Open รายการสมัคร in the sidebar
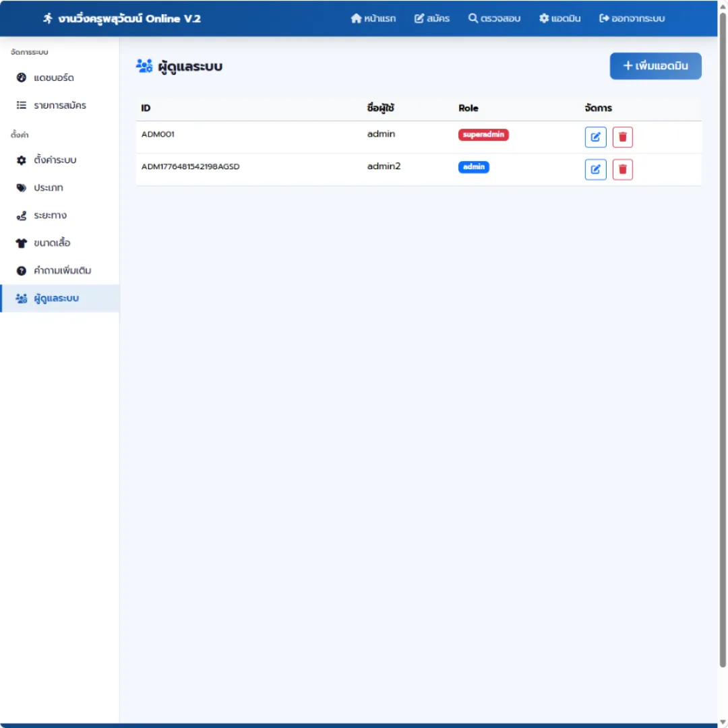728x728 pixels. 60,105
